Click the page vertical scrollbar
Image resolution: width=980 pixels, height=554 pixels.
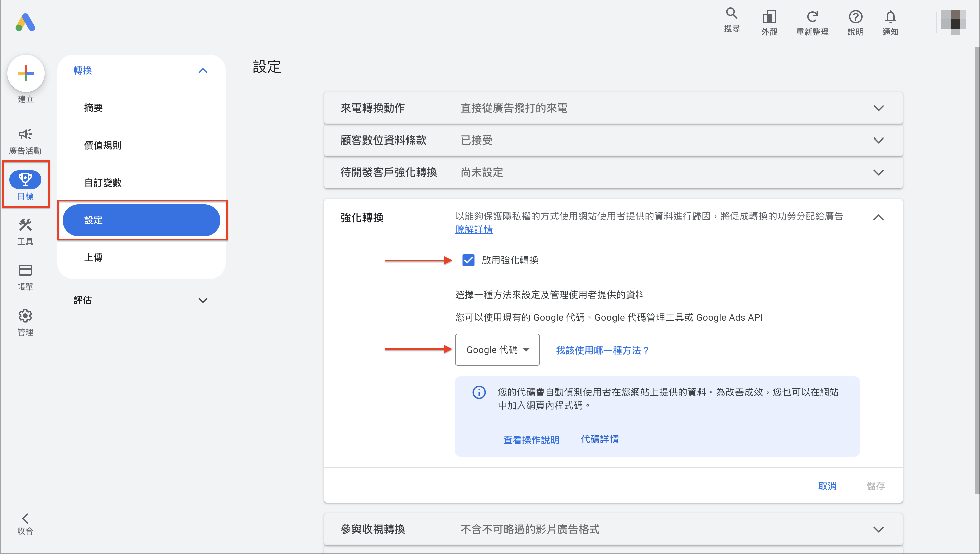[x=977, y=270]
